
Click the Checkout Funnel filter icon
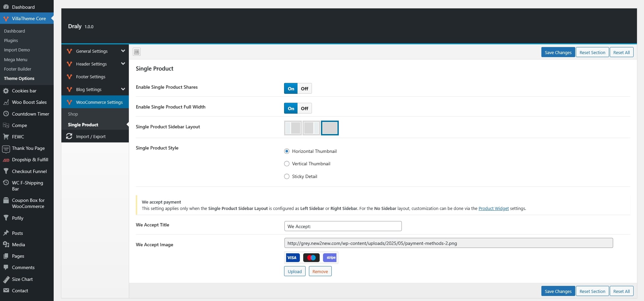[6, 171]
